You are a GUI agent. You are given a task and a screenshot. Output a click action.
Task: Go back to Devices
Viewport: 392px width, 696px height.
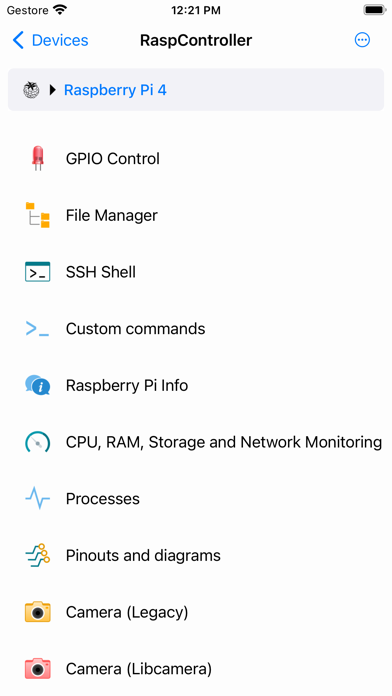[x=50, y=40]
